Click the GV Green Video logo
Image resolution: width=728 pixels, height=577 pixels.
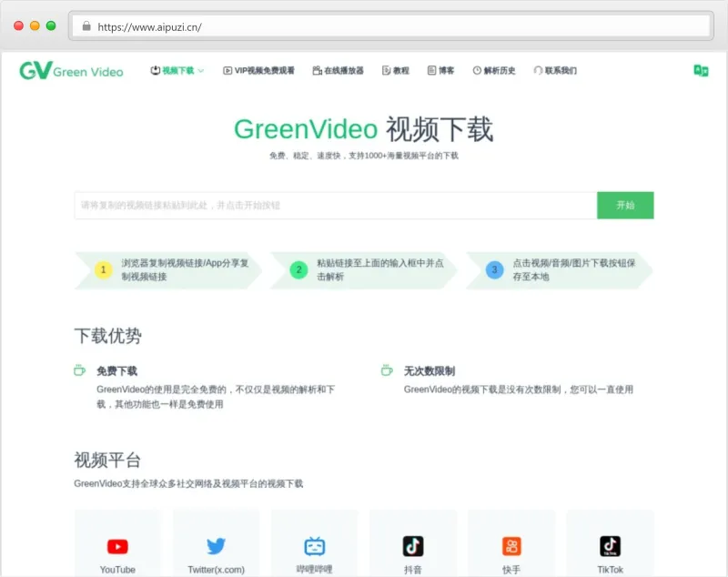[x=72, y=71]
